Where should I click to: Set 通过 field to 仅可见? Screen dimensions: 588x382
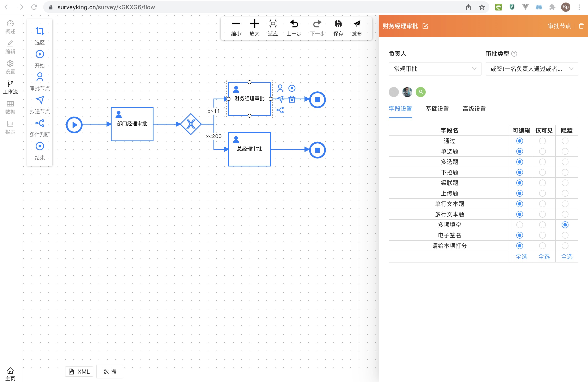click(x=542, y=141)
